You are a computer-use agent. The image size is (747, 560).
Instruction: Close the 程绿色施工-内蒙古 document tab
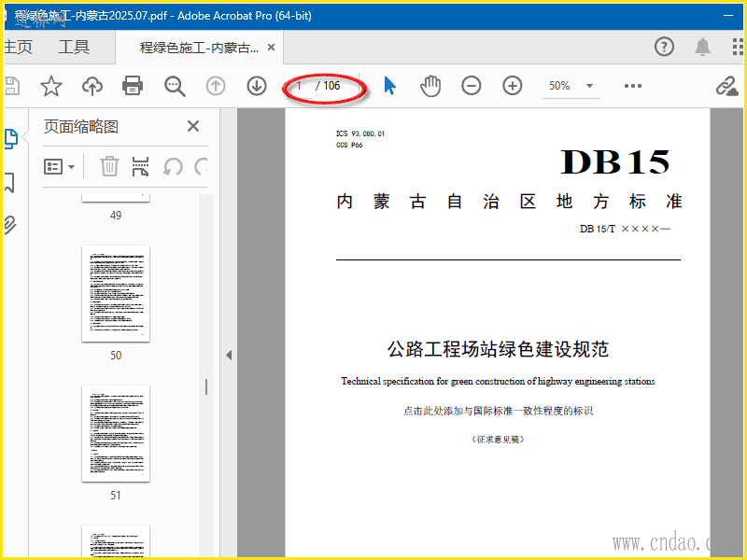pos(271,48)
